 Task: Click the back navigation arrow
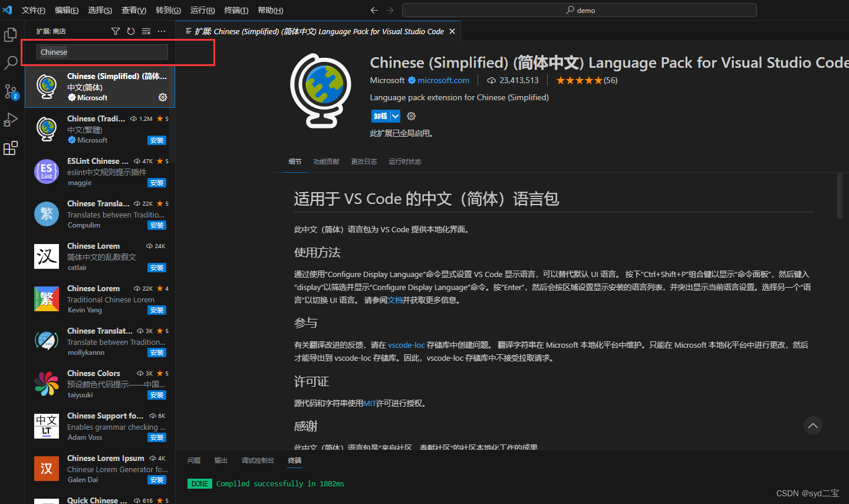click(374, 10)
